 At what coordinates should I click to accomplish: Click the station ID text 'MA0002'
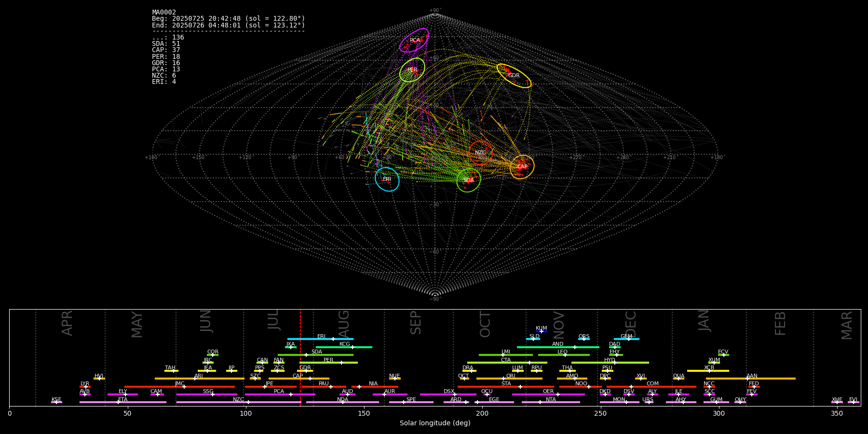164,13
